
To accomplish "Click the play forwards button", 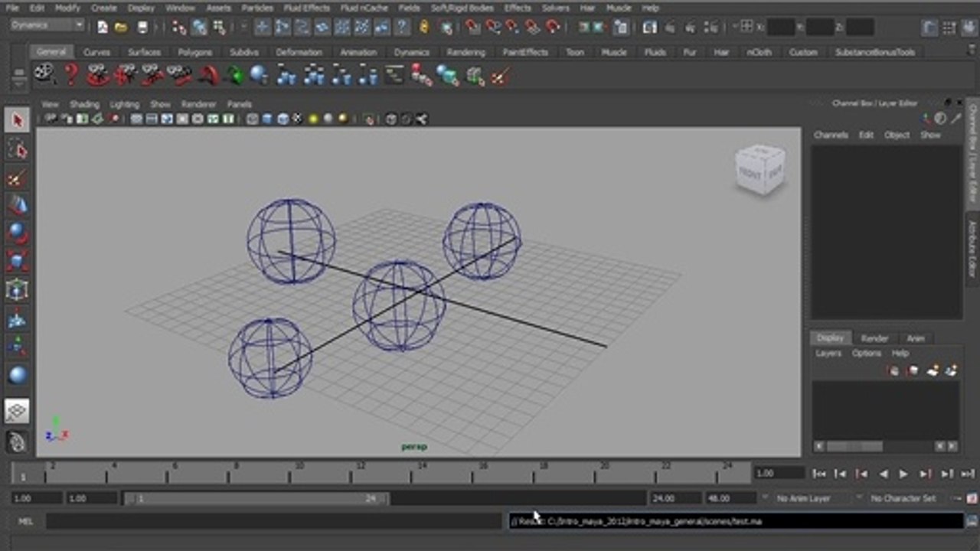I will point(903,474).
